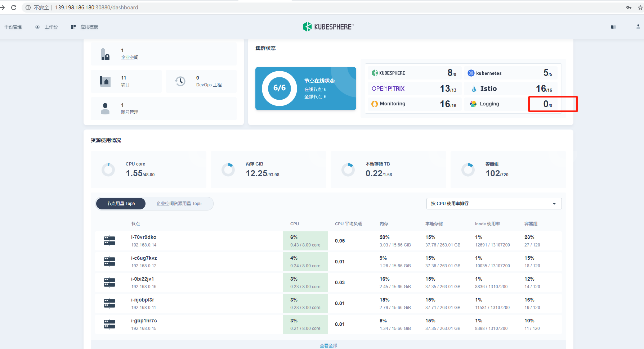This screenshot has width=644, height=349.
Task: Click the panel layout icon near top right
Action: (613, 27)
